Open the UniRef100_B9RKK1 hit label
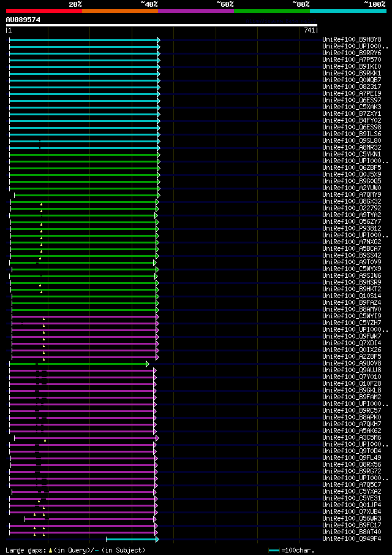 [352, 73]
